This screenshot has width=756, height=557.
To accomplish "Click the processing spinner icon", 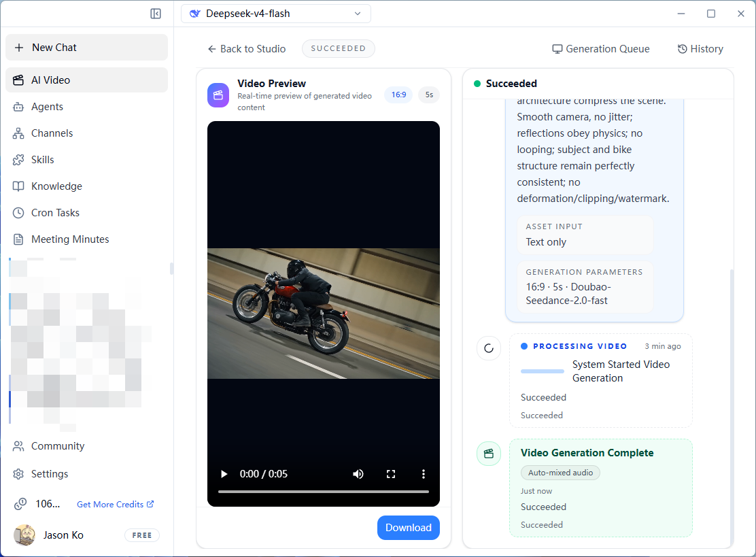I will point(489,348).
